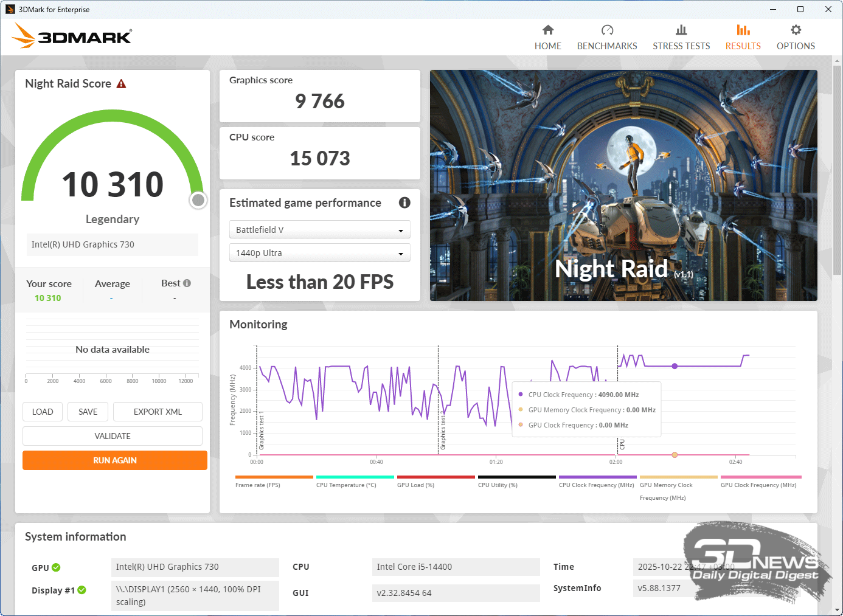843x616 pixels.
Task: Toggle the Frame rate (FPS) legend
Action: click(x=274, y=477)
